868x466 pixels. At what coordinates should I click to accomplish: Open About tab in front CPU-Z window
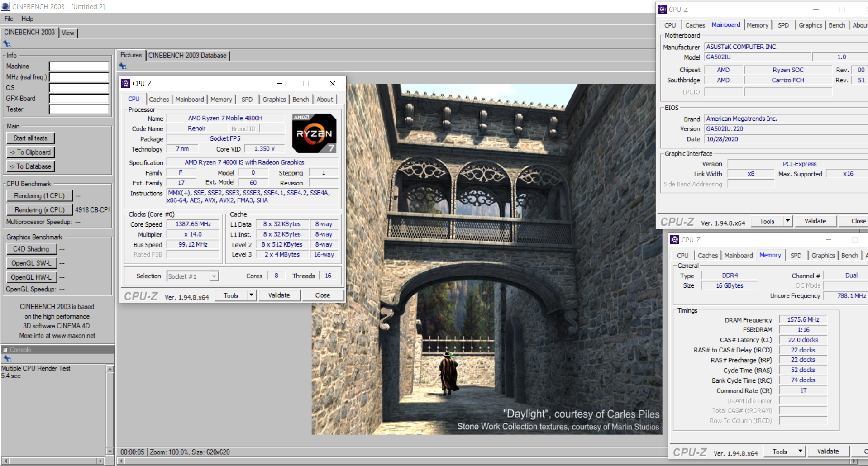tap(324, 99)
